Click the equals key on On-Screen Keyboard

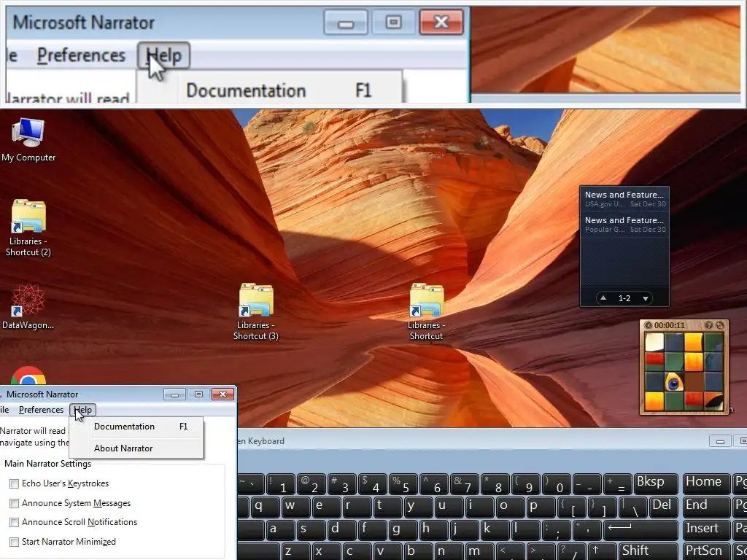618,484
